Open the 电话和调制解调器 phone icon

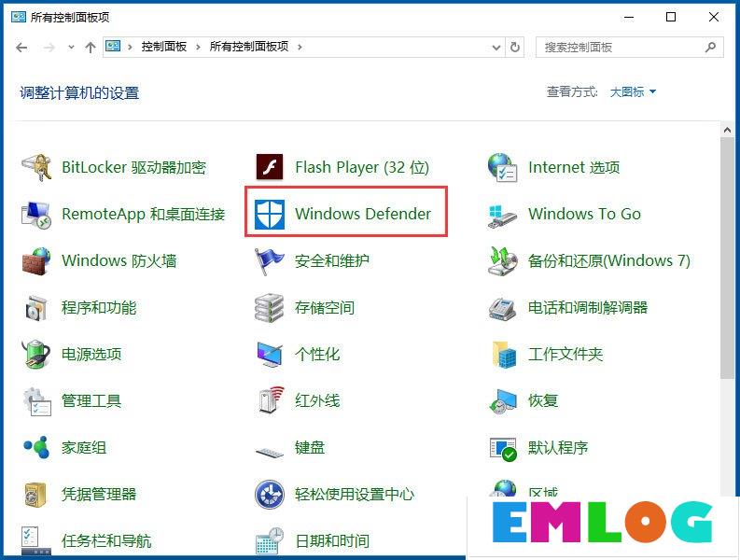pyautogui.click(x=503, y=309)
